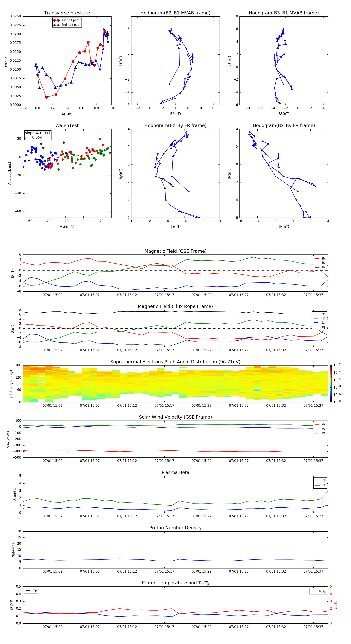351x644 pixels.
Task: Click the red Te/Tp right-axis label
Action: pos(336,605)
